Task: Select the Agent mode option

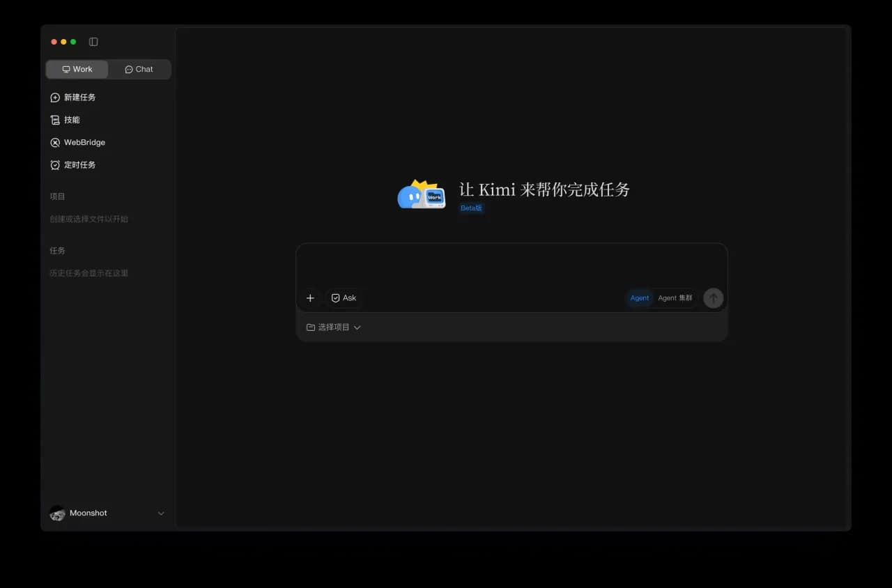Action: [639, 298]
